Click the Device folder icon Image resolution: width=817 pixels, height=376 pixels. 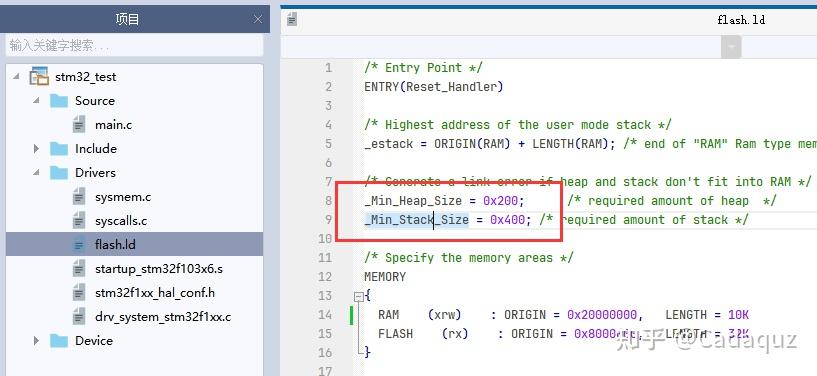59,341
